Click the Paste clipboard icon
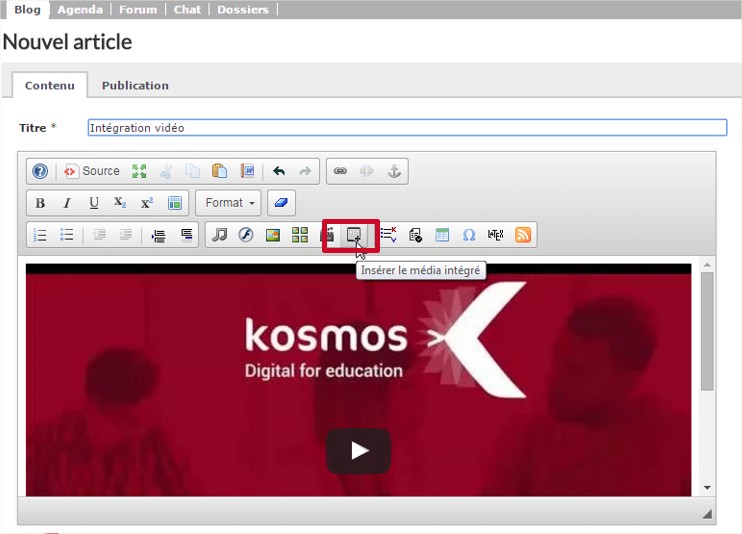This screenshot has width=742, height=534. (219, 171)
